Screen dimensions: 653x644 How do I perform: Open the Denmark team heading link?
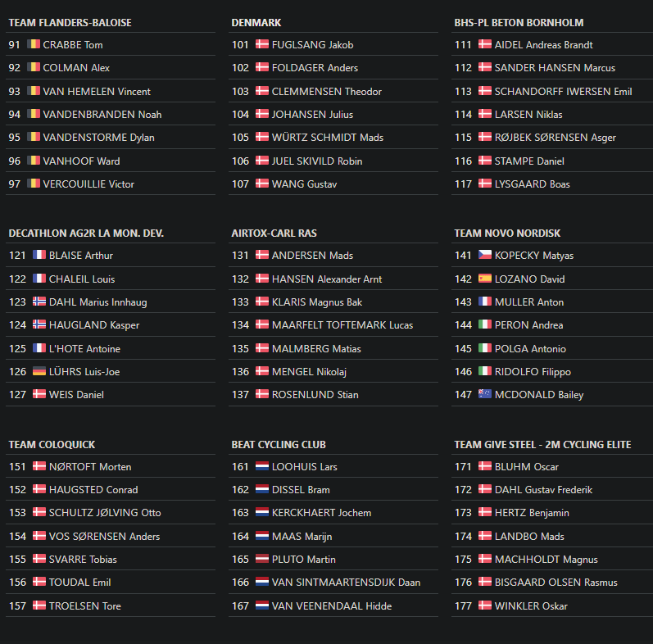pyautogui.click(x=256, y=22)
